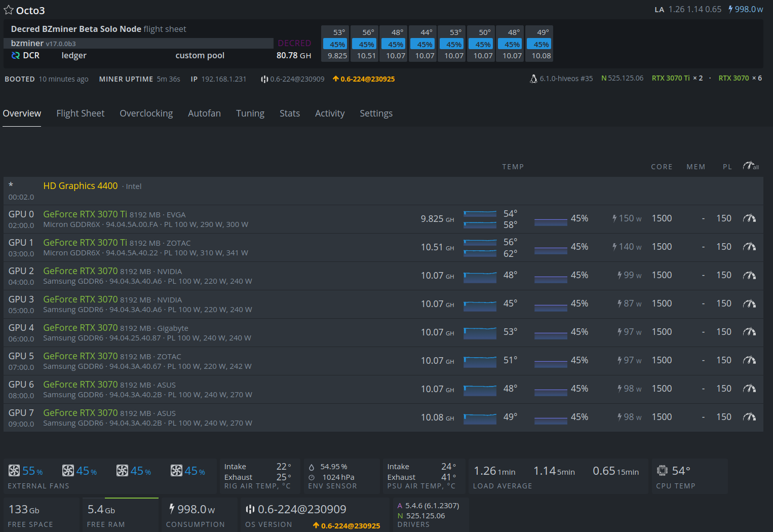Open the custom pool link

pos(200,55)
